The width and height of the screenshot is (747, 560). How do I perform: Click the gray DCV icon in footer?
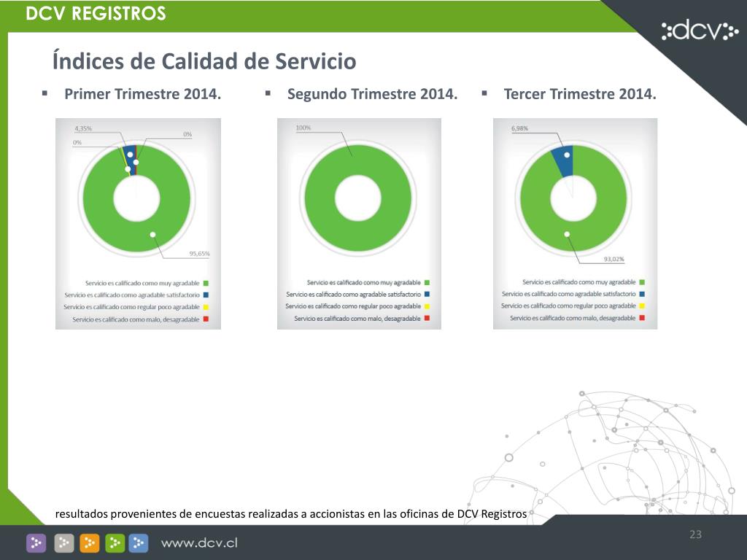(64, 542)
